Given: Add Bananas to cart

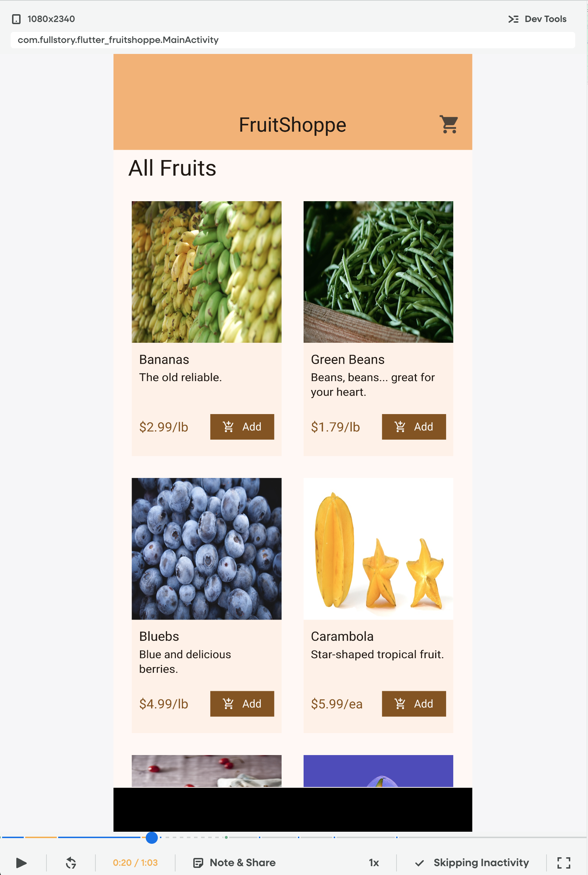Looking at the screenshot, I should click(x=242, y=427).
